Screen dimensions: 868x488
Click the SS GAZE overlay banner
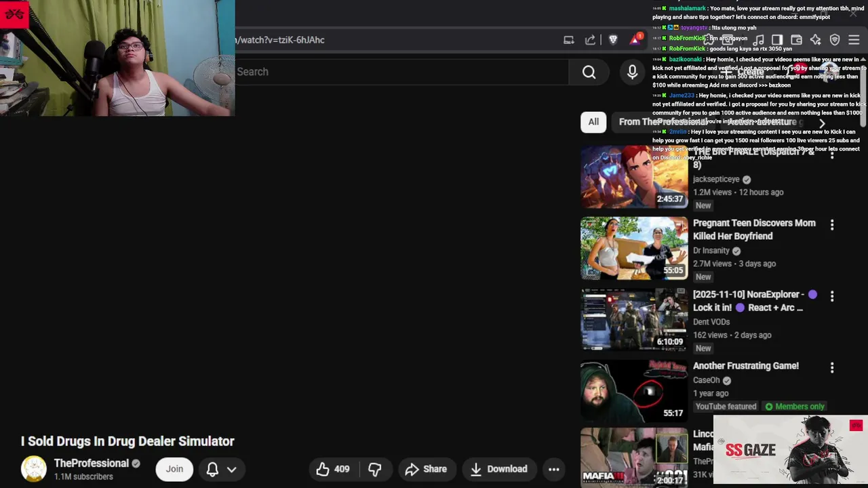click(790, 450)
